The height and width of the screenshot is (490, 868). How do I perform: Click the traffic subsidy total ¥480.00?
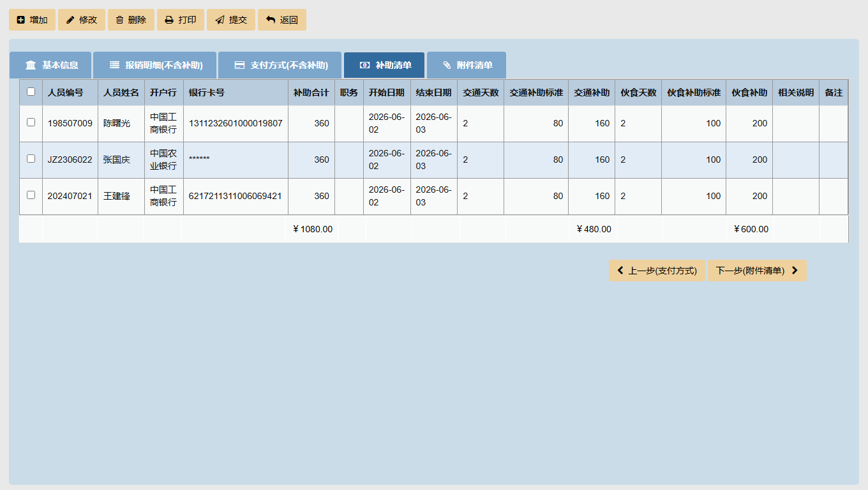(x=594, y=229)
